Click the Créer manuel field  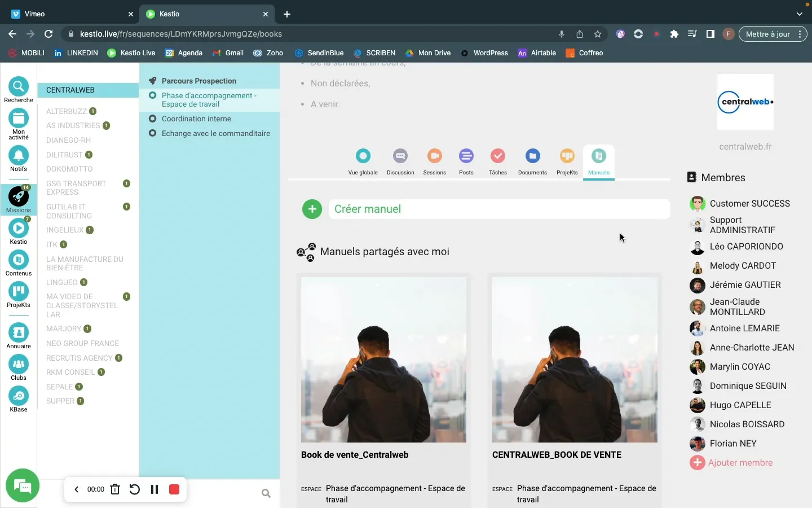(499, 209)
